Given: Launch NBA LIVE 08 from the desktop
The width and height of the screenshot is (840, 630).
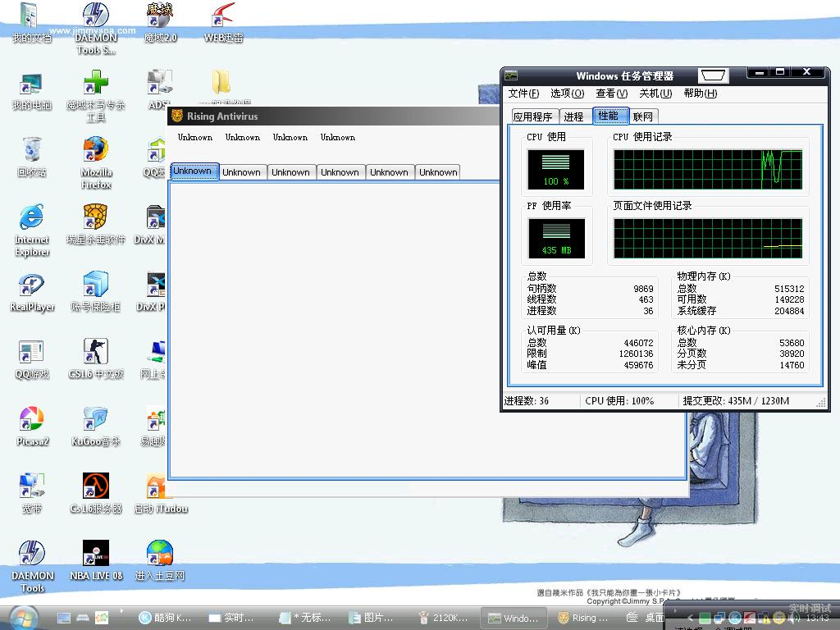Looking at the screenshot, I should pyautogui.click(x=96, y=555).
